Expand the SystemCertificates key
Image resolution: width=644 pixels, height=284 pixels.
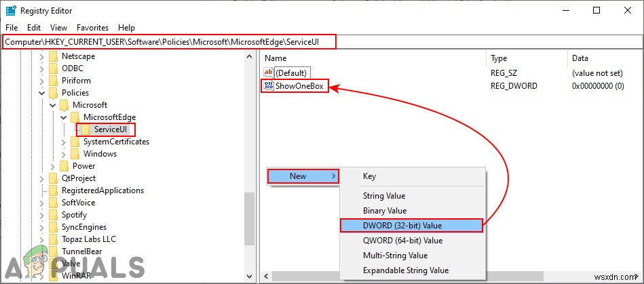(x=63, y=142)
